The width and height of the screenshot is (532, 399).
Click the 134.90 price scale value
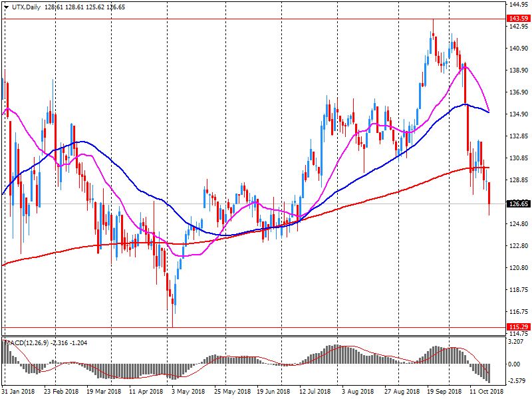pyautogui.click(x=519, y=114)
